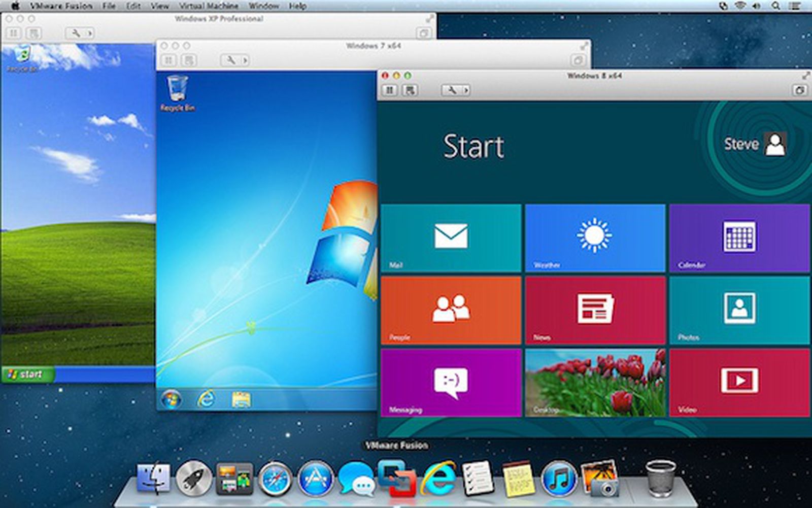Suspend the Windows 8 VM with the pause button
812x508 pixels.
(x=390, y=90)
